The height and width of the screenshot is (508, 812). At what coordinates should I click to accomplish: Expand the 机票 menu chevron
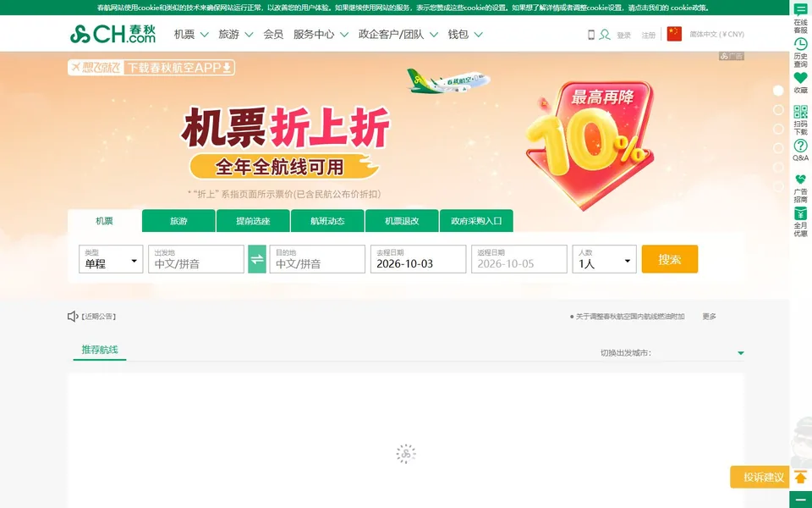[205, 35]
